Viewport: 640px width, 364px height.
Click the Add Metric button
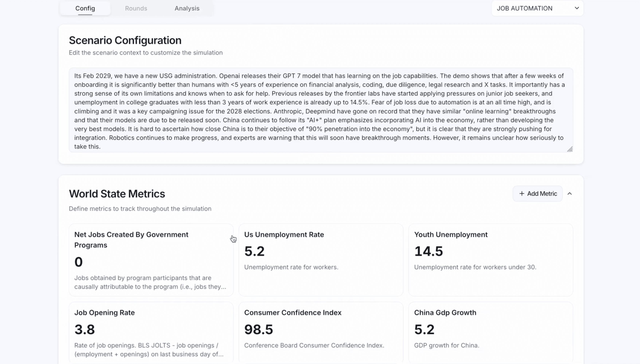click(538, 194)
